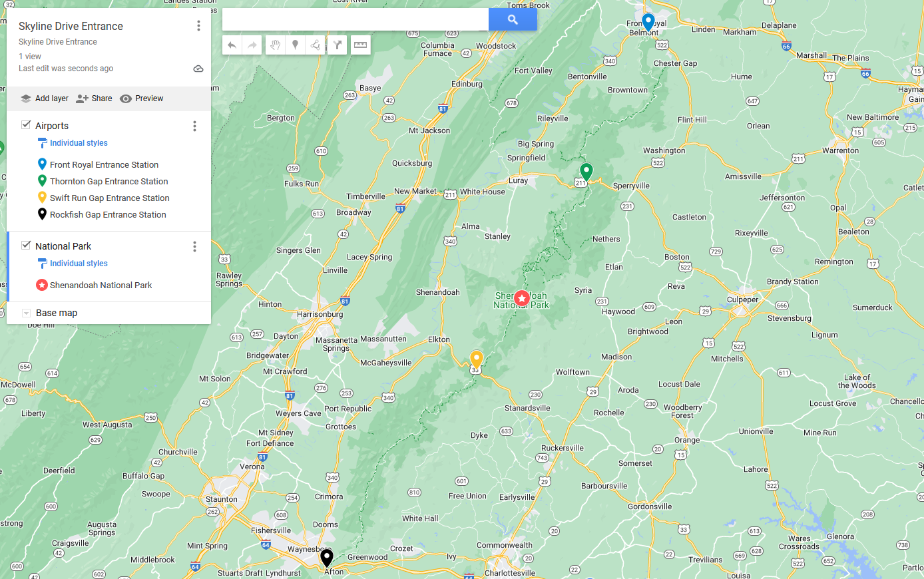Click the Gordonsville label on map
The width and height of the screenshot is (924, 579).
coord(650,506)
